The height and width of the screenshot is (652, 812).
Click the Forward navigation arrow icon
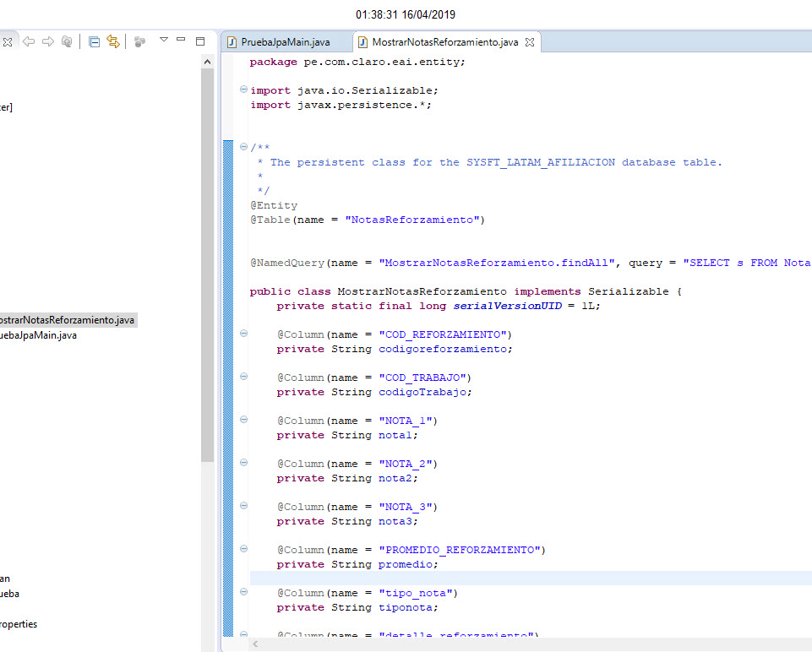pos(48,41)
